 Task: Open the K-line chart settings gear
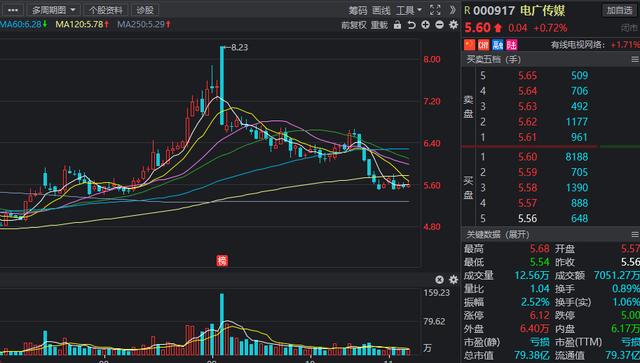click(x=453, y=25)
